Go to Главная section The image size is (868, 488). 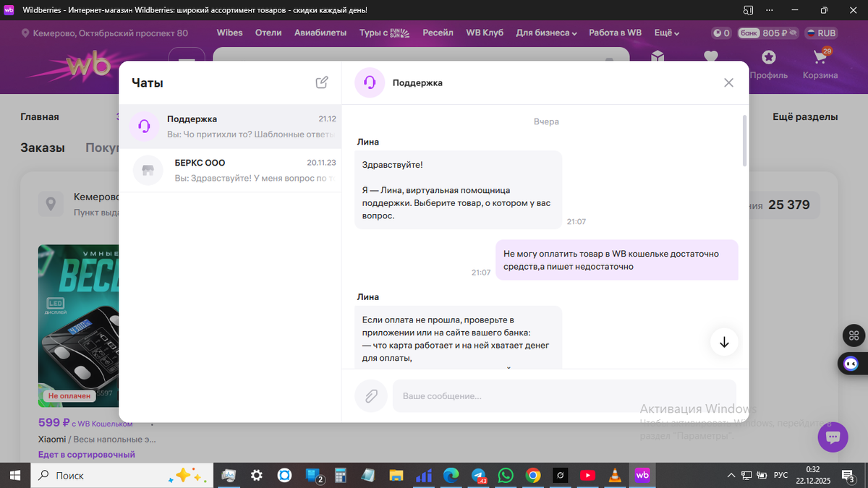click(40, 116)
